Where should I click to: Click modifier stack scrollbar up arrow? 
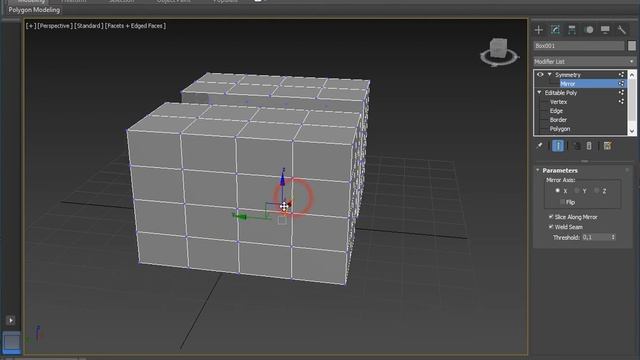(x=632, y=75)
